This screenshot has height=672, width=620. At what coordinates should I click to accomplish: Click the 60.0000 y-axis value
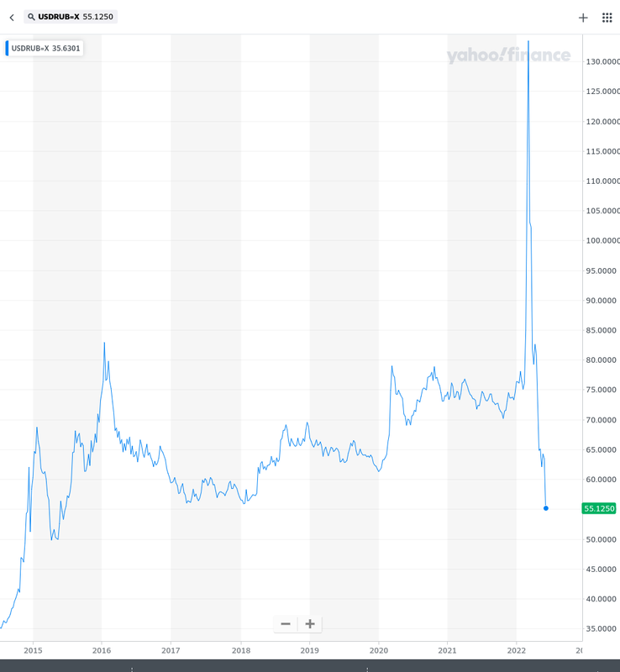pos(602,479)
